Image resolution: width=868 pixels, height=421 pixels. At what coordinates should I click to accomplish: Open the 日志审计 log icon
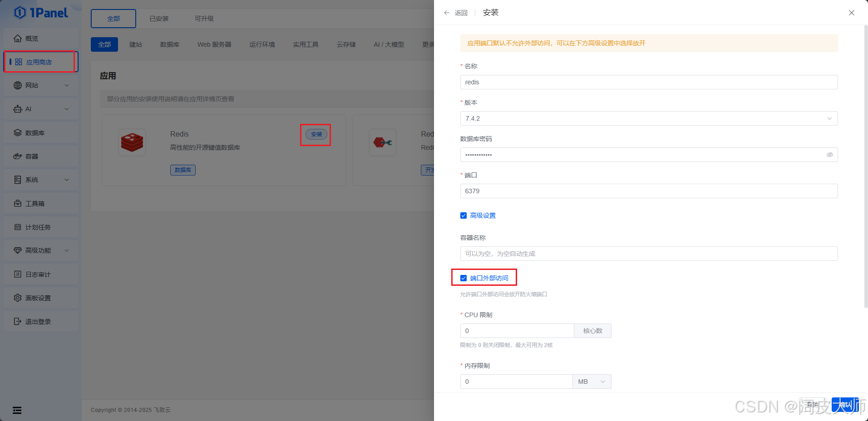(x=18, y=274)
